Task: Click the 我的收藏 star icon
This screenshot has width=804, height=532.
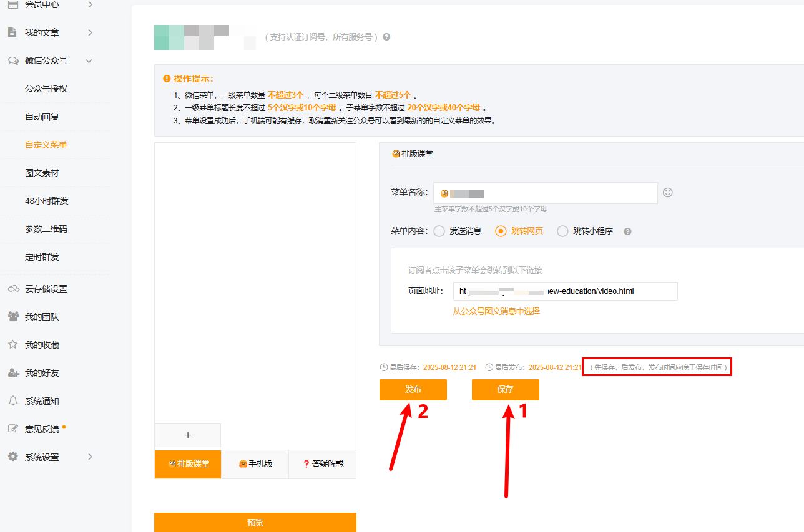Action: click(x=12, y=345)
